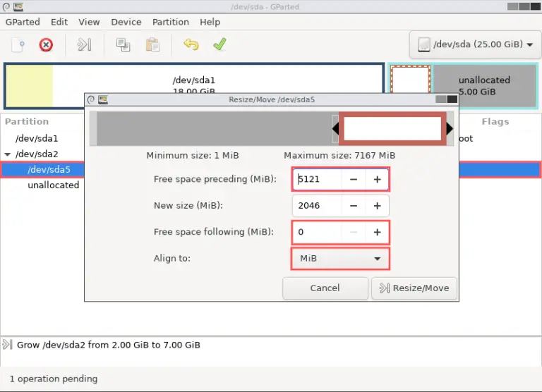
Task: Increase Free space preceding value
Action: tap(377, 179)
